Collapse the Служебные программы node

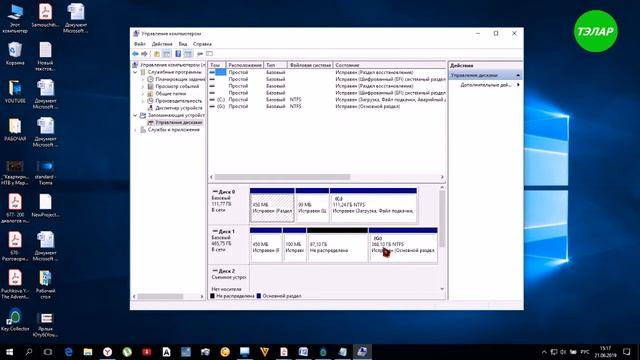(x=135, y=72)
